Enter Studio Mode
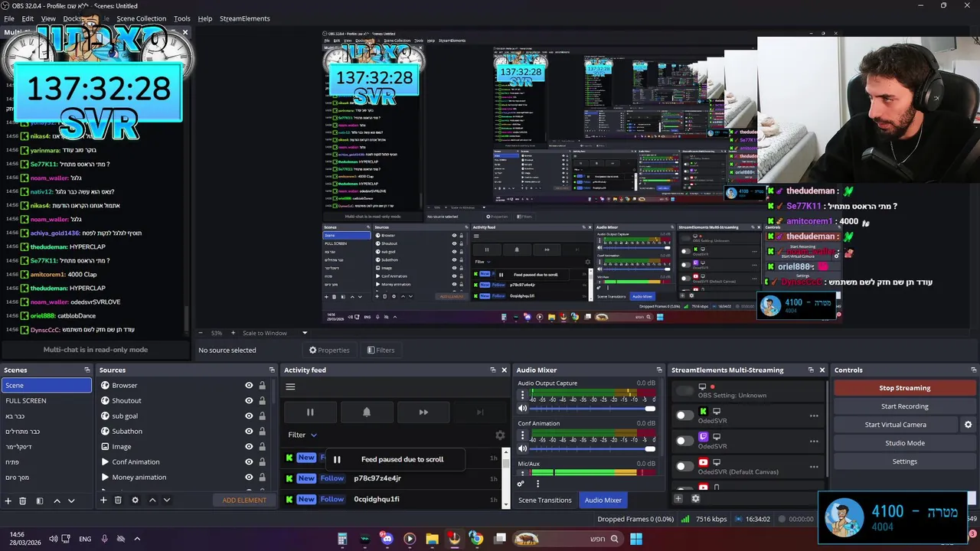 click(904, 443)
